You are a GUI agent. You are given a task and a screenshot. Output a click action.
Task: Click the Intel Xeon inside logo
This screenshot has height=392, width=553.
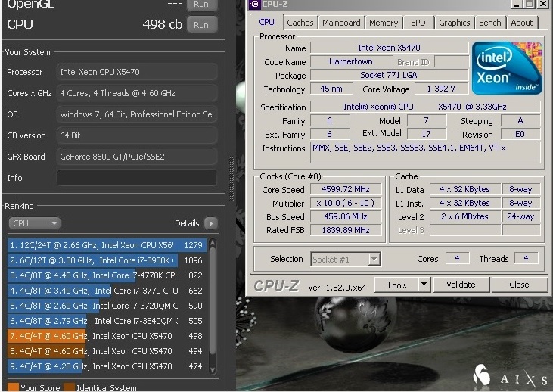pos(507,68)
